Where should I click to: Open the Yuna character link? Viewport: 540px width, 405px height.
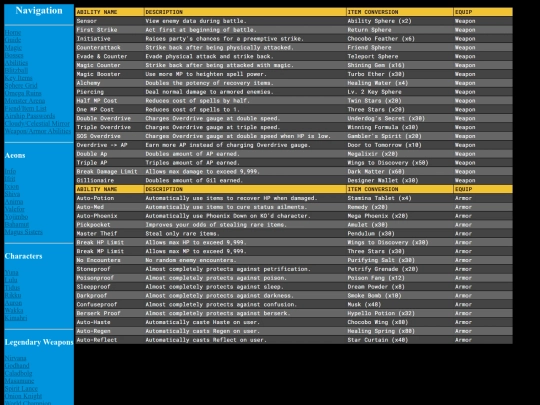pyautogui.click(x=11, y=272)
